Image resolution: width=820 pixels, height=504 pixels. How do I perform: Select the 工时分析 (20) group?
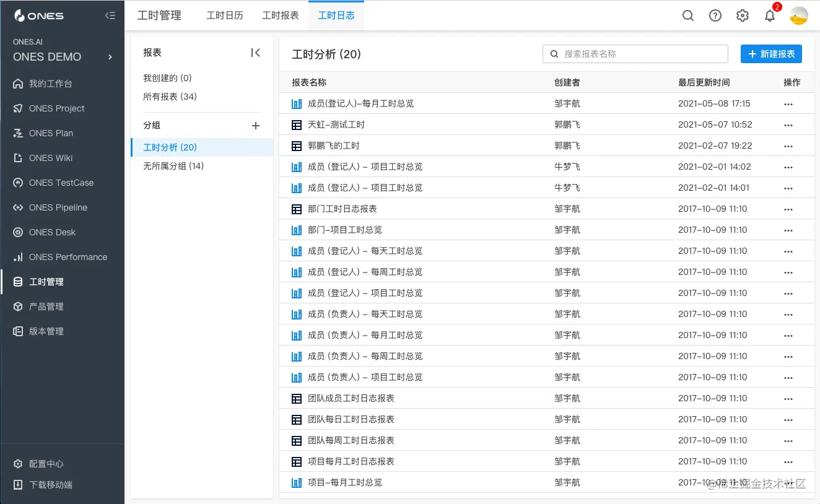point(202,147)
